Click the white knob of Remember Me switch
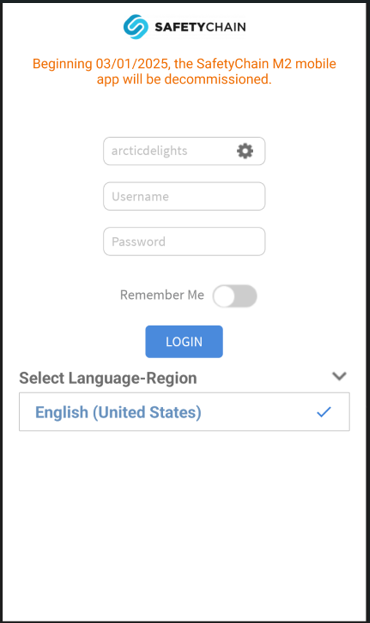The width and height of the screenshot is (370, 623). tap(224, 296)
